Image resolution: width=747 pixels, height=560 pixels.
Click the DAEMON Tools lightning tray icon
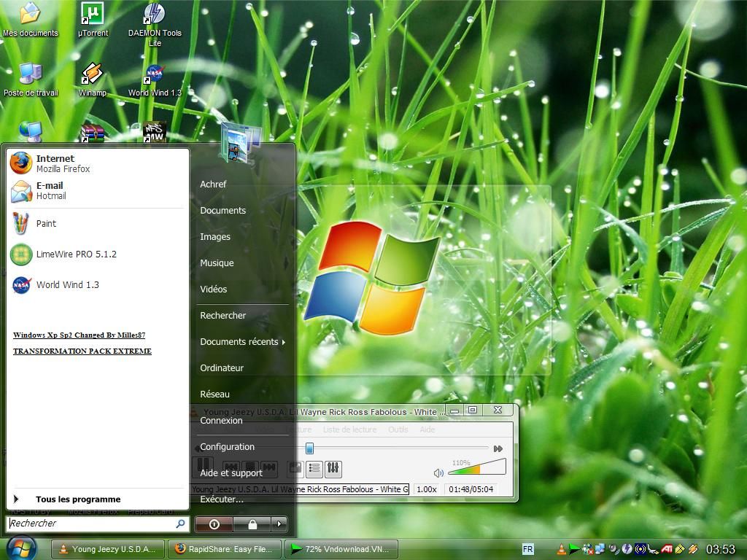[627, 549]
